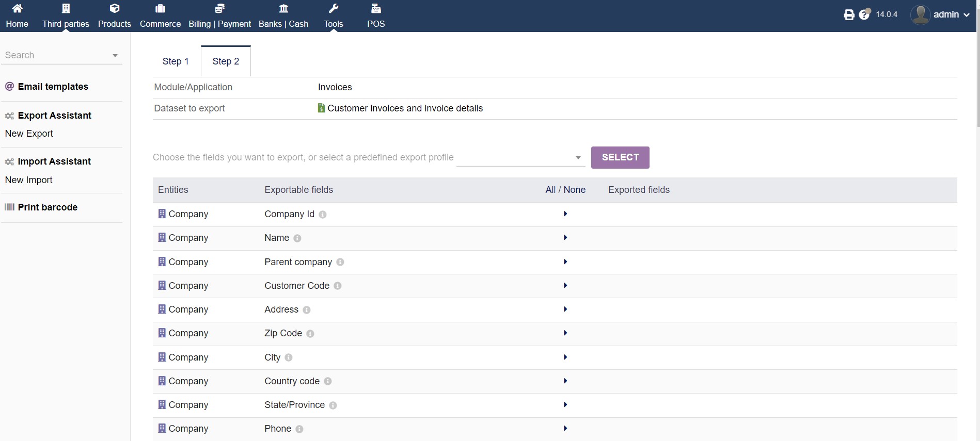This screenshot has height=441, width=980.
Task: Click the New Import link
Action: click(x=29, y=180)
